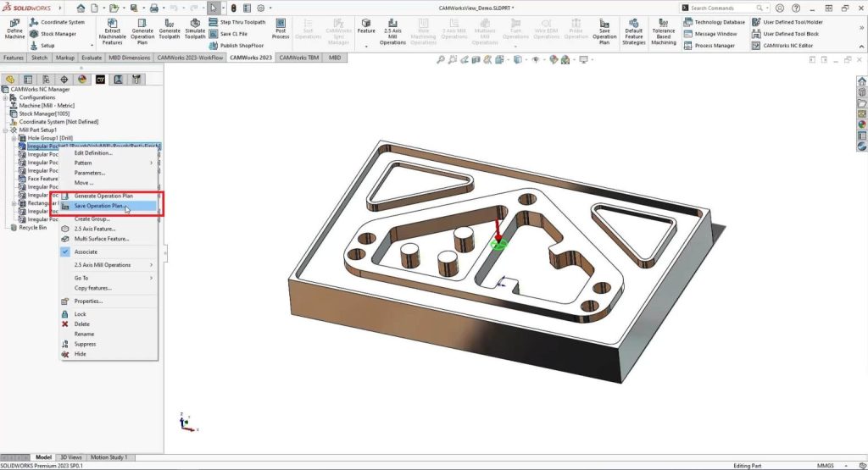
Task: Start Simulate Toolpath
Action: [195, 29]
